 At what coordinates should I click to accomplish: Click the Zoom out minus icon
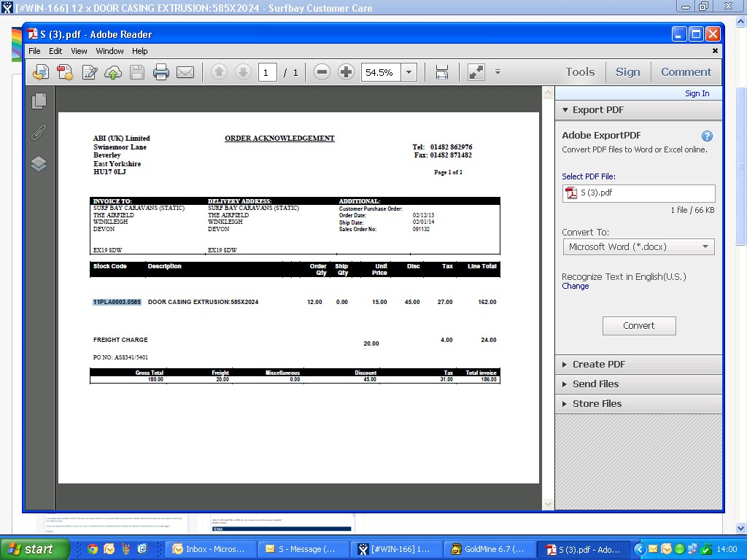322,72
